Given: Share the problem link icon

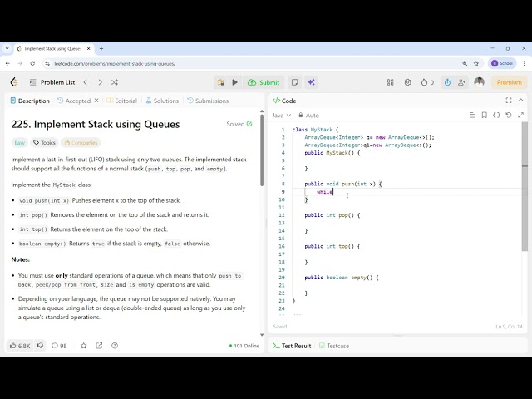Looking at the screenshot, I should point(99,346).
